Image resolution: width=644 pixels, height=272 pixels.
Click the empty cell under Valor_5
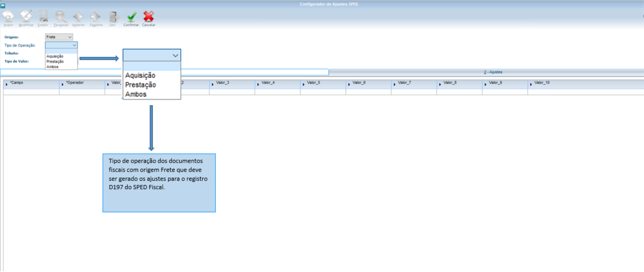coord(323,92)
